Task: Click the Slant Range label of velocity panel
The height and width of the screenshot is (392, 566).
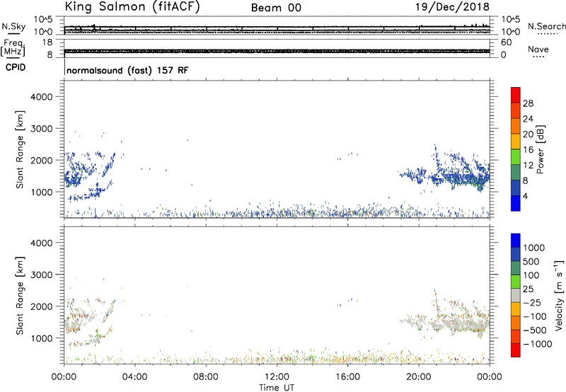Action: pyautogui.click(x=20, y=295)
